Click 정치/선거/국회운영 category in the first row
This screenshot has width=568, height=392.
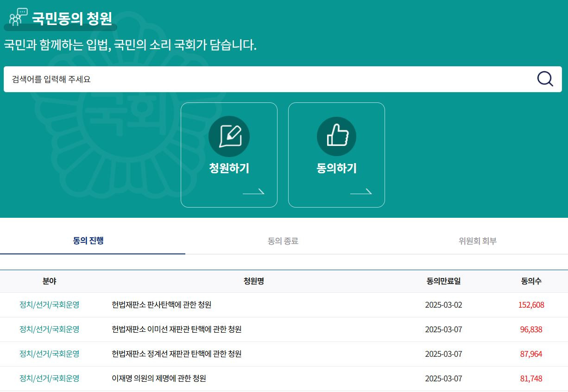49,305
